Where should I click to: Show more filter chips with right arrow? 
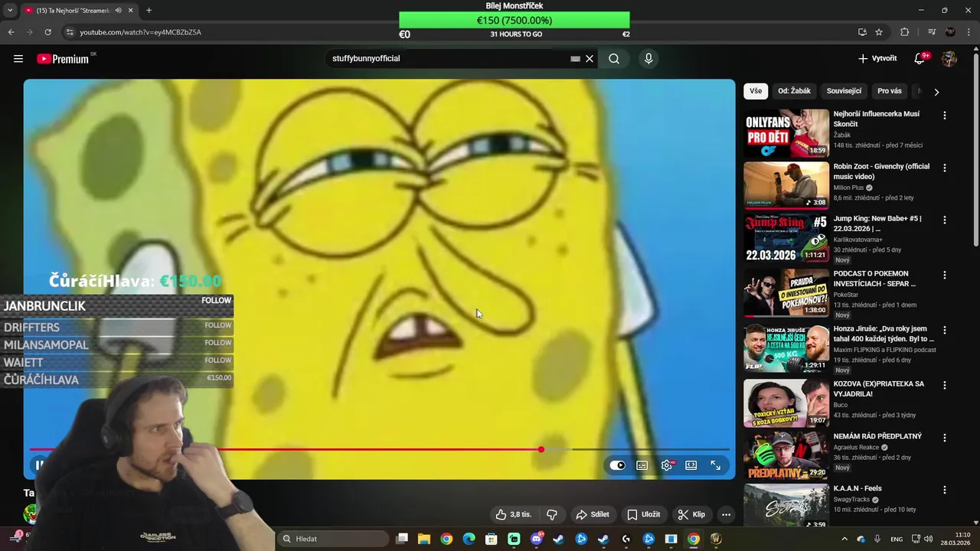click(x=936, y=92)
